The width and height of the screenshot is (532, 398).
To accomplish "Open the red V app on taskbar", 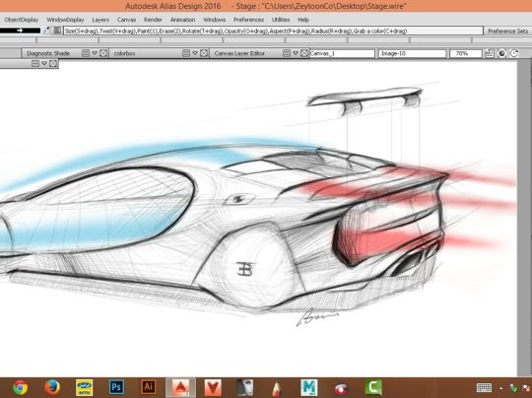I will click(x=213, y=387).
